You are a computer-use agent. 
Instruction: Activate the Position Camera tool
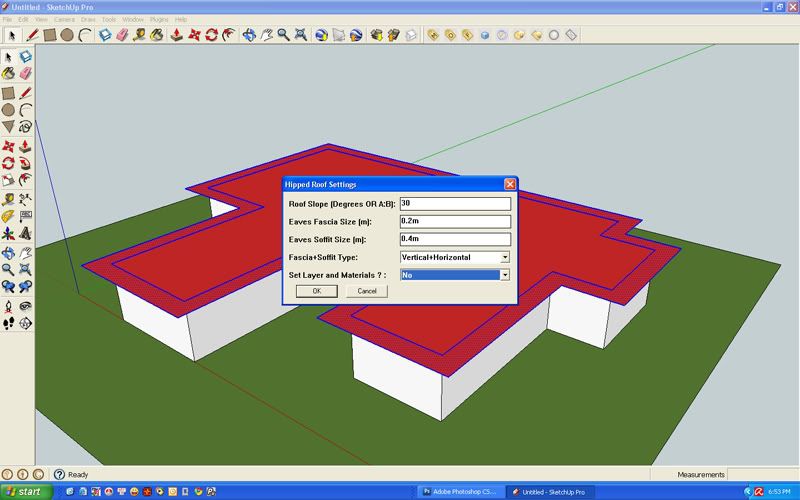pyautogui.click(x=8, y=306)
